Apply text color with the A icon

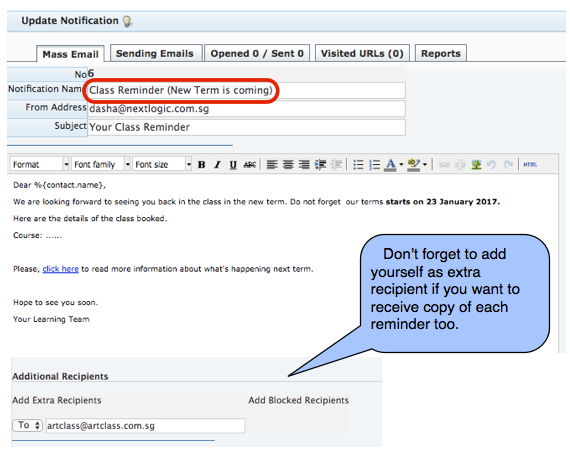(390, 165)
